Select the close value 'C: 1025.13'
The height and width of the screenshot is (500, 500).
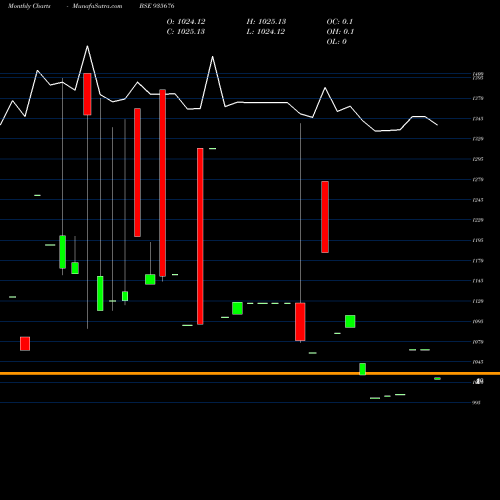pos(186,32)
